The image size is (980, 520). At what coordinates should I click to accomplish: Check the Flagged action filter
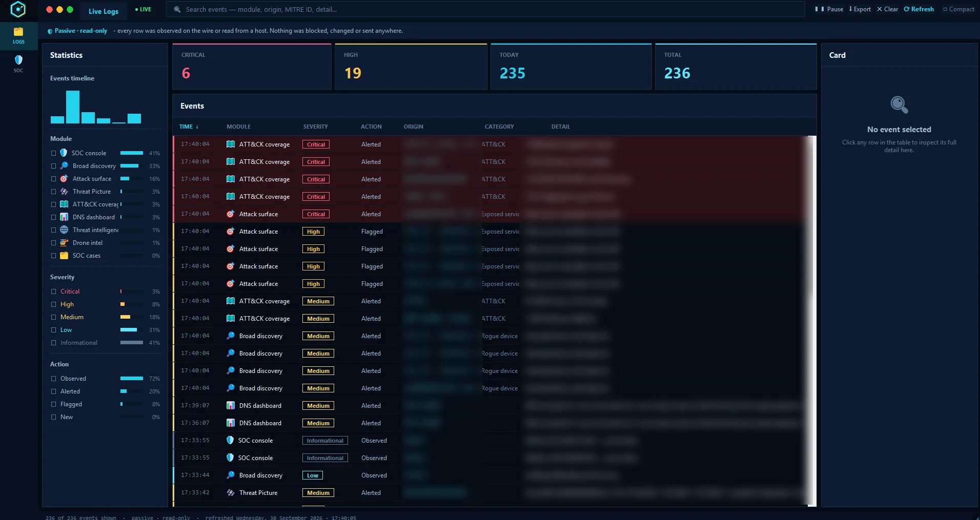point(53,404)
